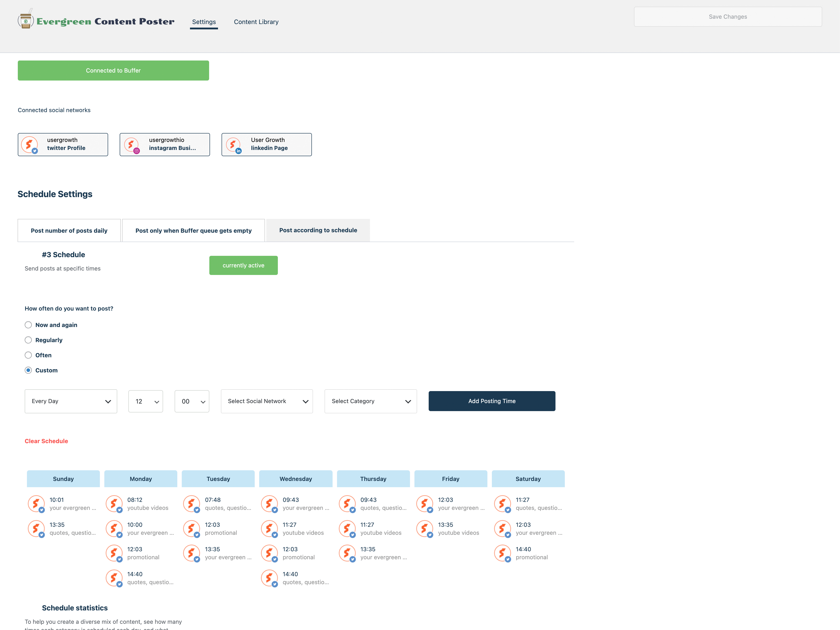Screen dimensions: 840x630
Task: Click Friday's "youtube videos" category text
Action: pos(459,533)
